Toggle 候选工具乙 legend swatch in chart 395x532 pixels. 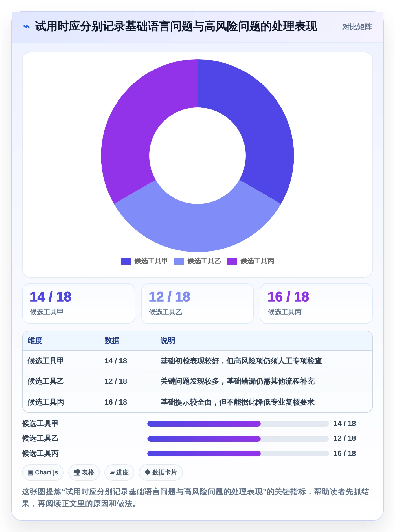tap(179, 261)
